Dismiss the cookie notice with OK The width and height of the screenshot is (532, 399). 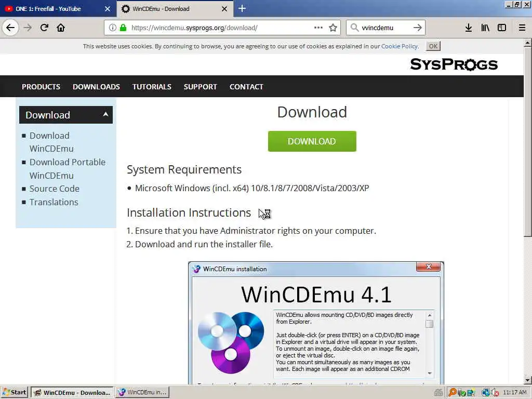pyautogui.click(x=433, y=46)
